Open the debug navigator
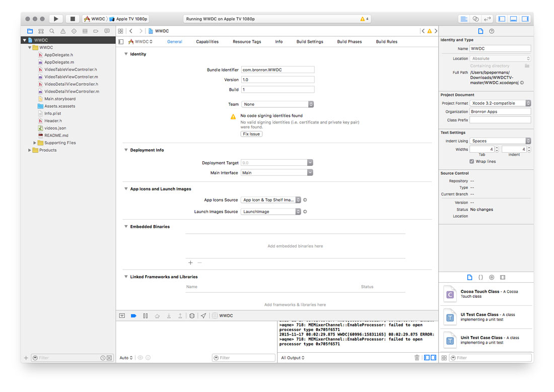The height and width of the screenshot is (392, 554). pyautogui.click(x=85, y=31)
